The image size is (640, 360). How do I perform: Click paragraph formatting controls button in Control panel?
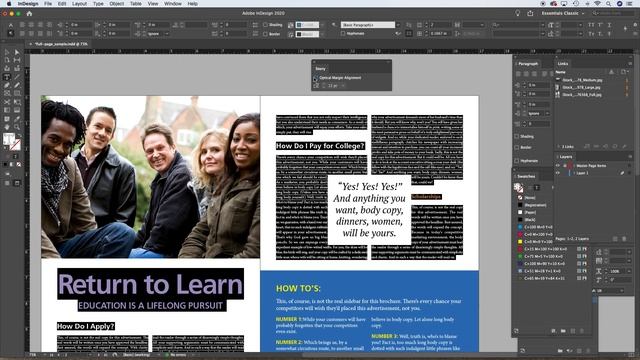tap(11, 33)
